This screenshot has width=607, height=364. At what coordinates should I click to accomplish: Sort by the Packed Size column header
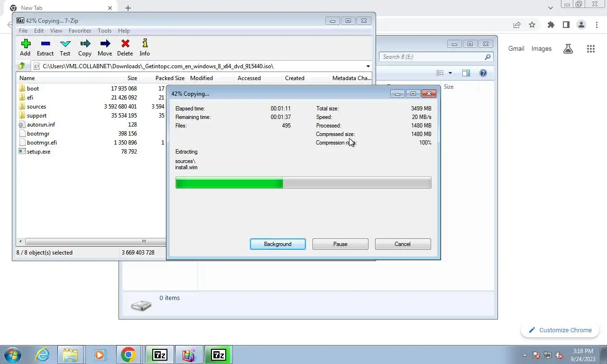163,78
